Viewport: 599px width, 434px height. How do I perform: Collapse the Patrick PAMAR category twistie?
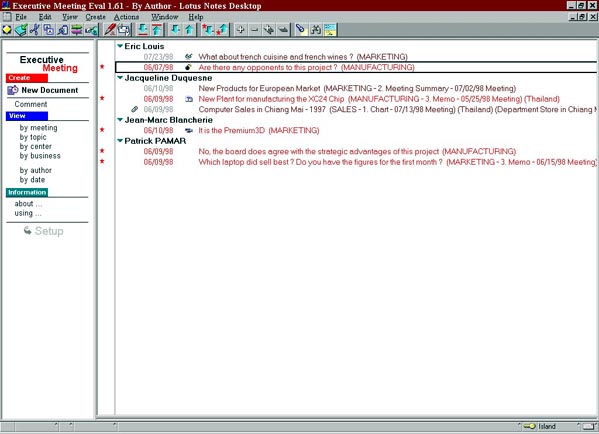(x=120, y=141)
